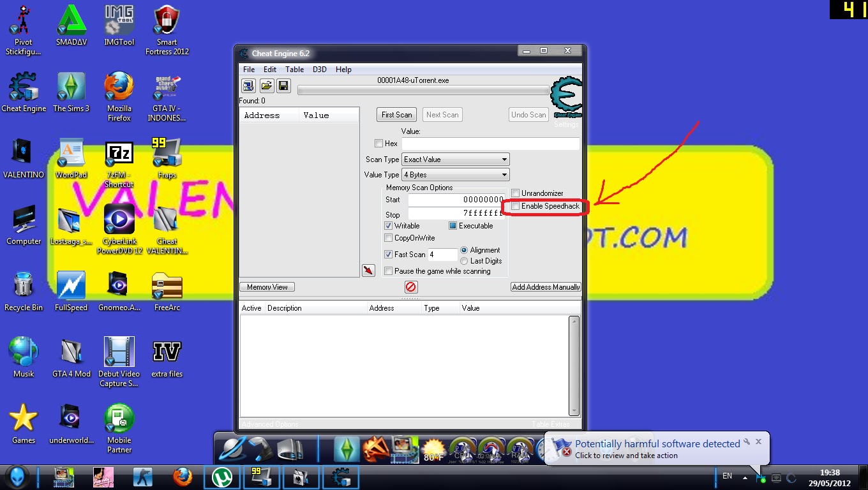Toggle the Executable checkbox
Viewport: 868px width, 490px height.
(x=453, y=226)
